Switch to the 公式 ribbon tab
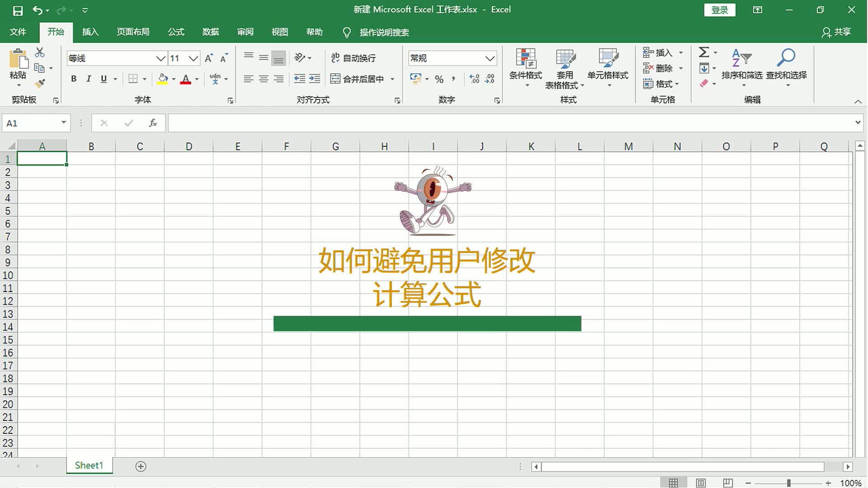868x488 pixels. coord(176,32)
